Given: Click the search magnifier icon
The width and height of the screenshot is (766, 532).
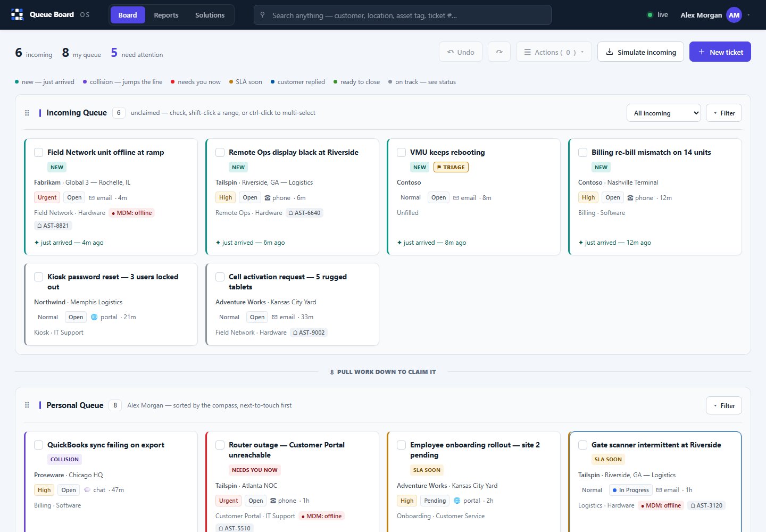Looking at the screenshot, I should tap(263, 15).
